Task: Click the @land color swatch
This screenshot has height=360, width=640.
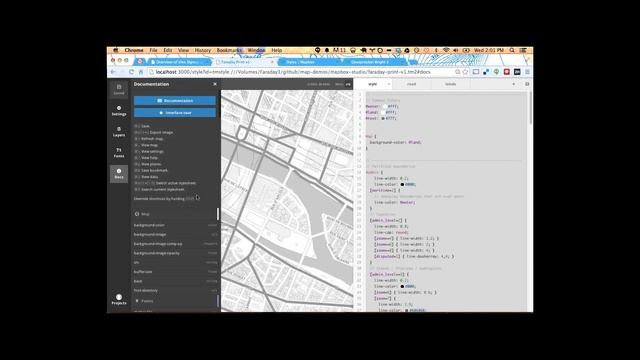Action: (383, 112)
